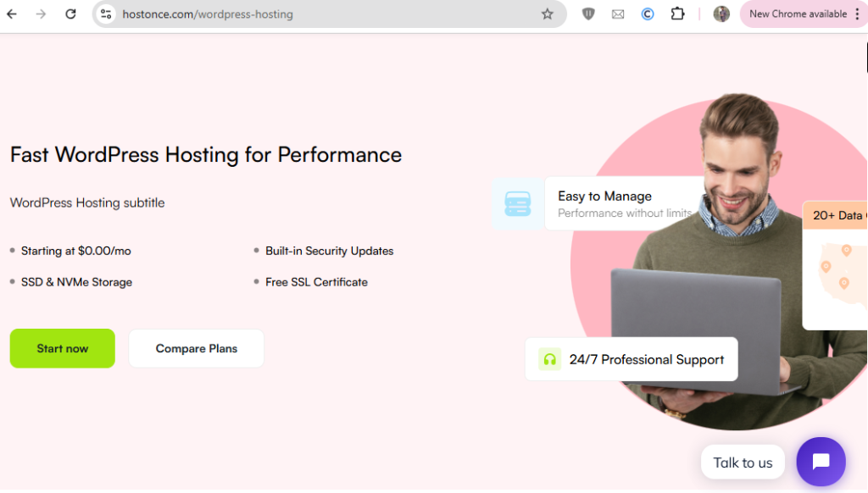The height and width of the screenshot is (493, 868).
Task: Click the green headset support icon
Action: pyautogui.click(x=549, y=359)
